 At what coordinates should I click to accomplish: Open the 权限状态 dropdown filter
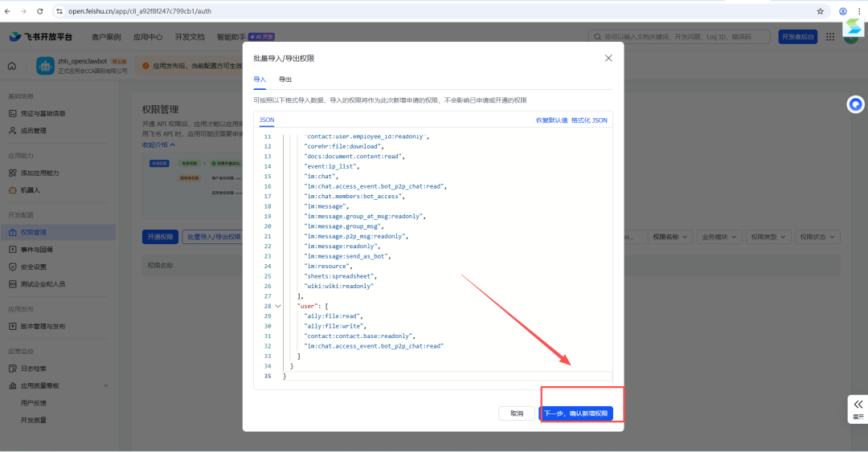coord(817,237)
